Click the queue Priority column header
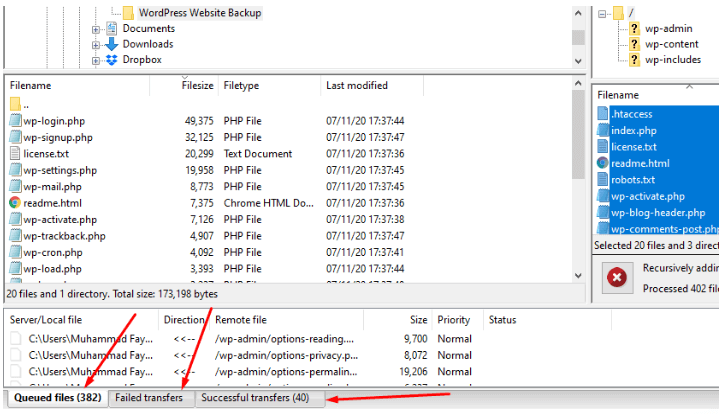The width and height of the screenshot is (719, 414). (x=458, y=320)
